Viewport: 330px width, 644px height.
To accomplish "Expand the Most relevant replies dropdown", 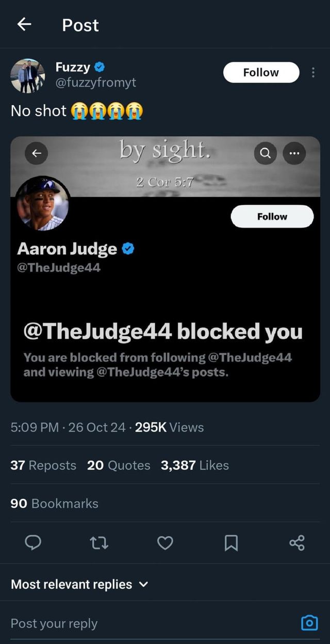I will tap(80, 585).
